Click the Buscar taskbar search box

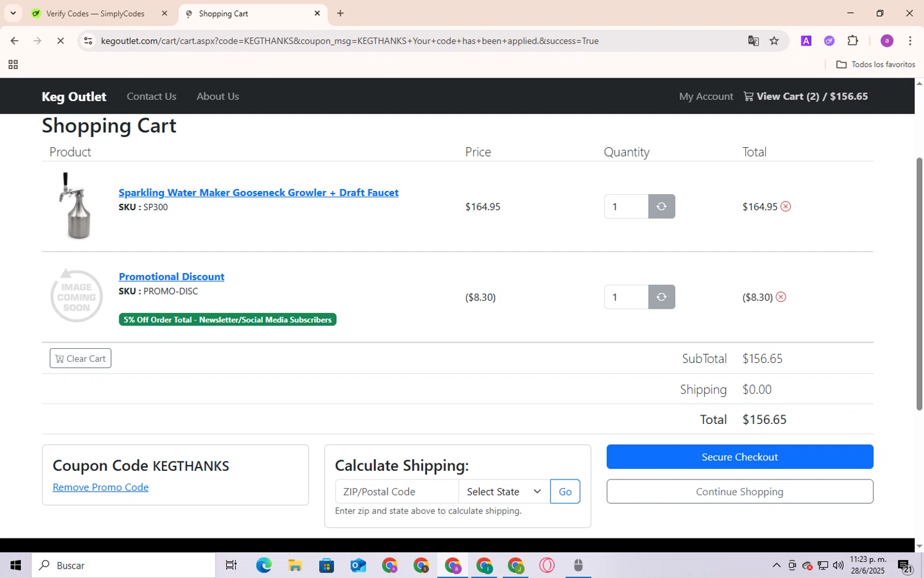(x=123, y=565)
